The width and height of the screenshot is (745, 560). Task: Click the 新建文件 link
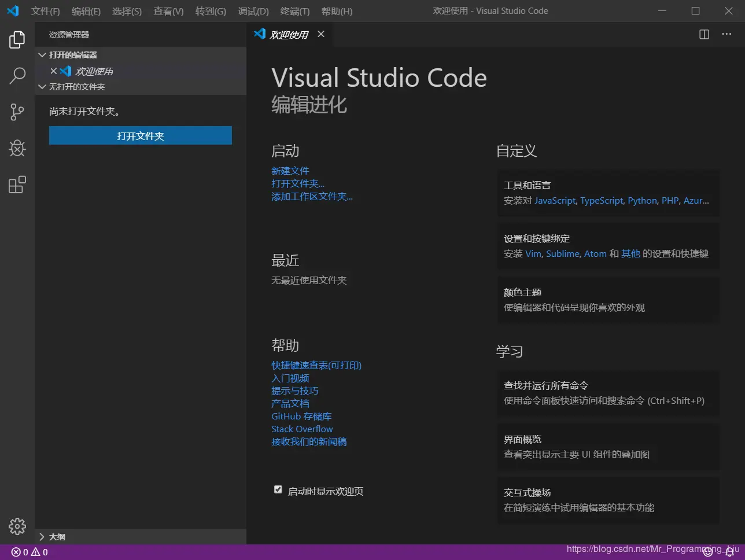(x=290, y=171)
